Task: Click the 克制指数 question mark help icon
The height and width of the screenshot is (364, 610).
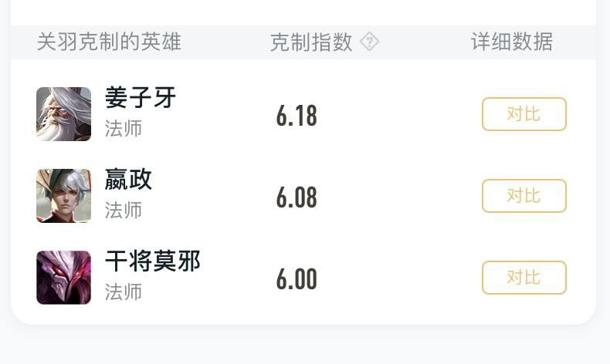Action: coord(369,42)
